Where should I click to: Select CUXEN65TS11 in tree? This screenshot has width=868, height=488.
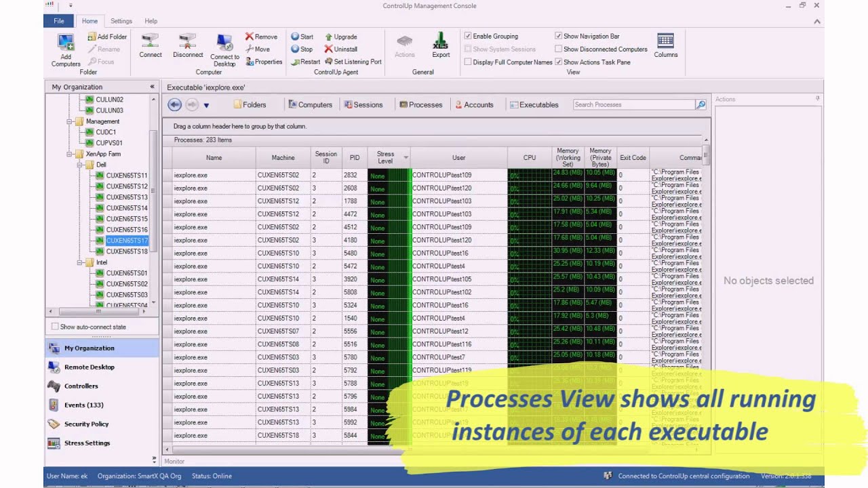pyautogui.click(x=126, y=176)
